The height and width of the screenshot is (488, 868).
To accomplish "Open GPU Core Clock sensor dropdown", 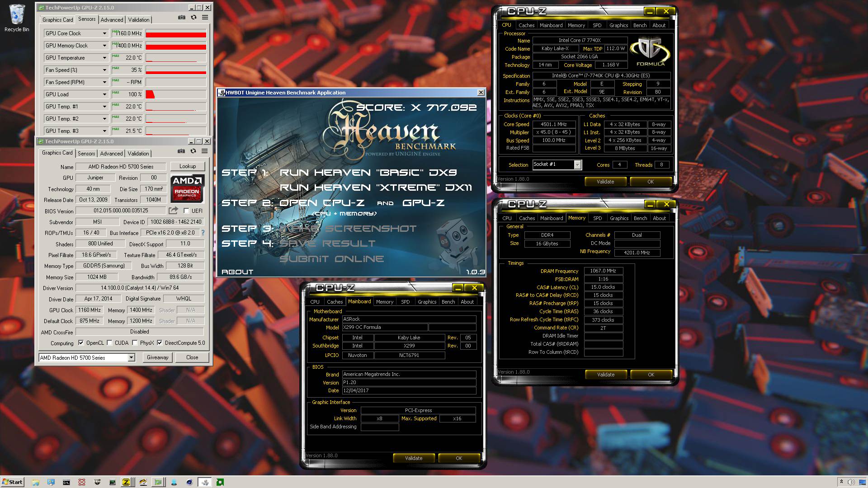I will 104,33.
